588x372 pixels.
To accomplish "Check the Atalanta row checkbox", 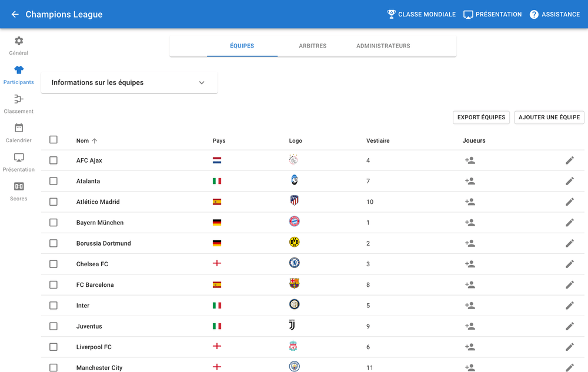I will click(54, 181).
